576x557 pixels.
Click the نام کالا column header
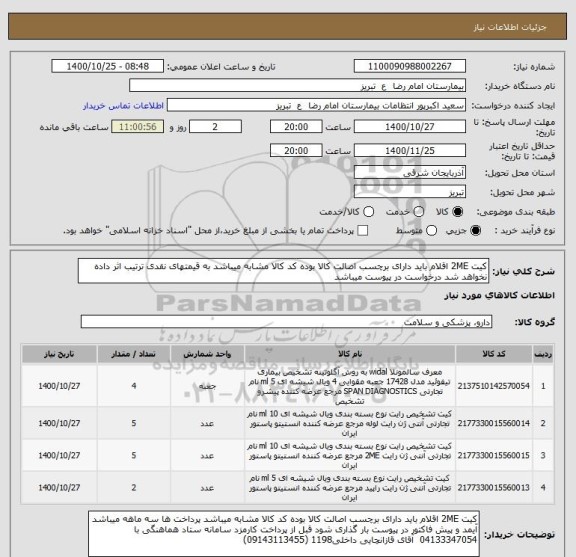pyautogui.click(x=350, y=354)
